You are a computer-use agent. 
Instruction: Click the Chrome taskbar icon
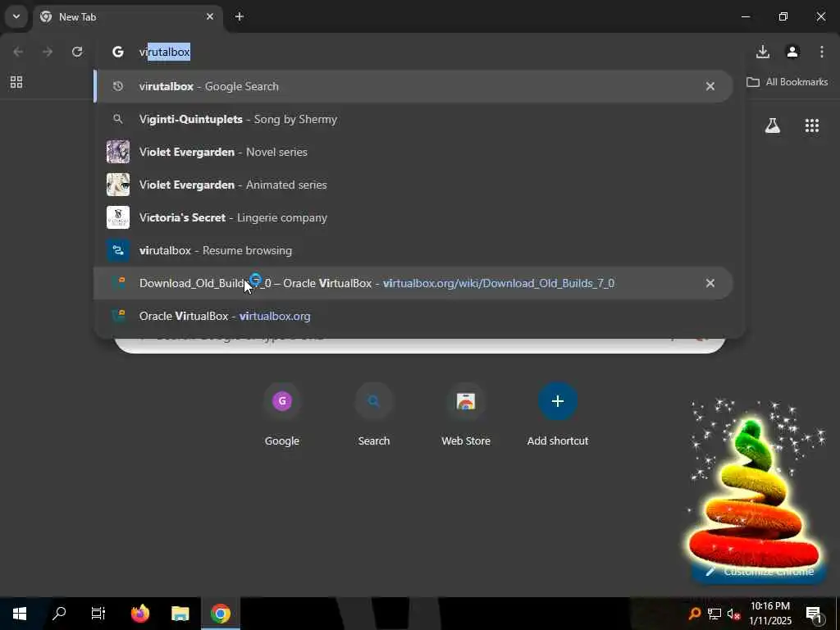[220, 614]
